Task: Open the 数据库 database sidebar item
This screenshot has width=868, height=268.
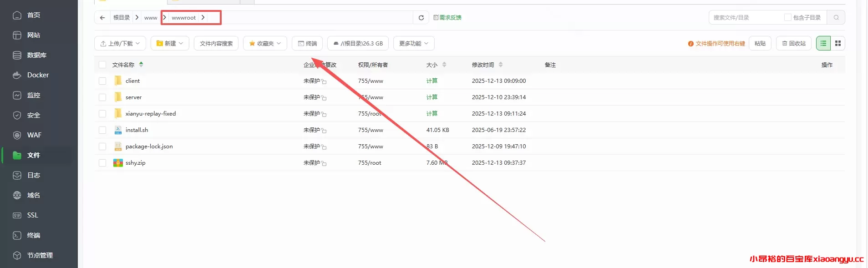Action: (x=36, y=55)
